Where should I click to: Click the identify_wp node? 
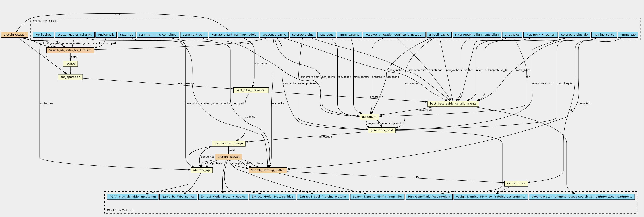(x=201, y=170)
